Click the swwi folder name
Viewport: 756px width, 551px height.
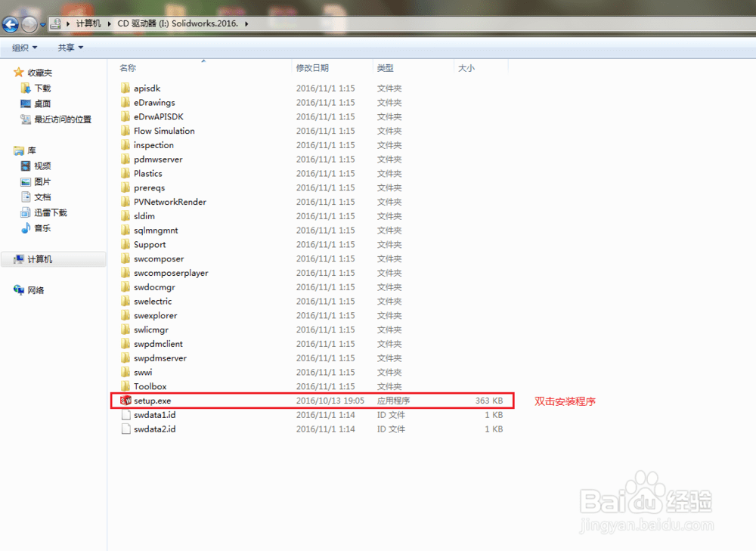(143, 372)
